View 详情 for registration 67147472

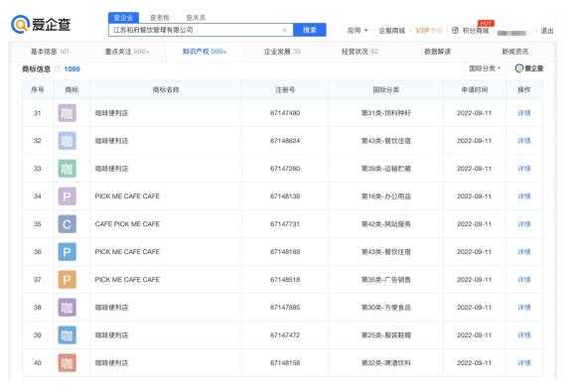[x=523, y=335]
